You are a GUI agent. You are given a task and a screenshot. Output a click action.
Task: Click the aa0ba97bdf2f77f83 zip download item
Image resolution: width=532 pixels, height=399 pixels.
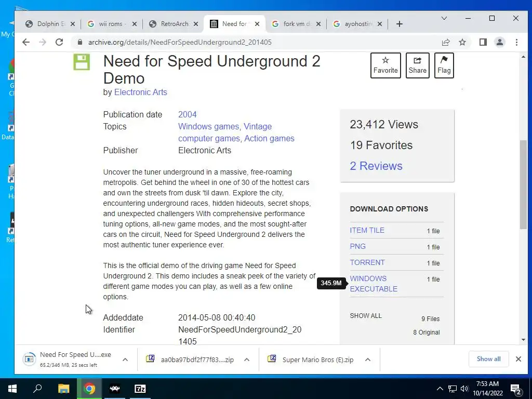point(190,360)
